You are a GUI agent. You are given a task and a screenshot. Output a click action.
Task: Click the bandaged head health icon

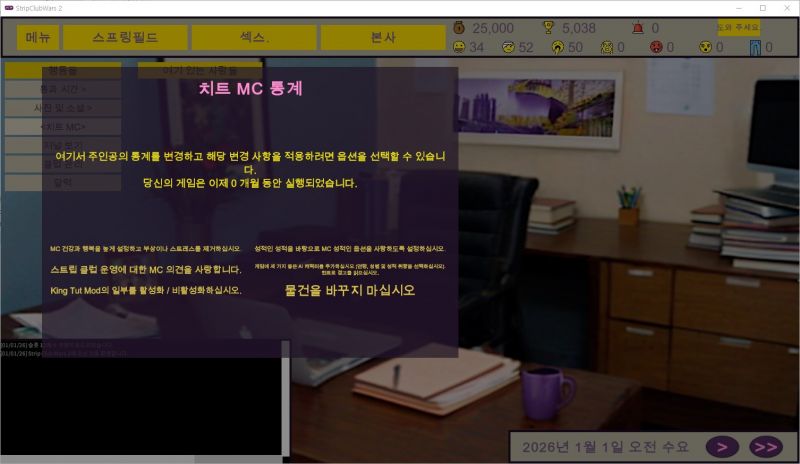pos(508,47)
